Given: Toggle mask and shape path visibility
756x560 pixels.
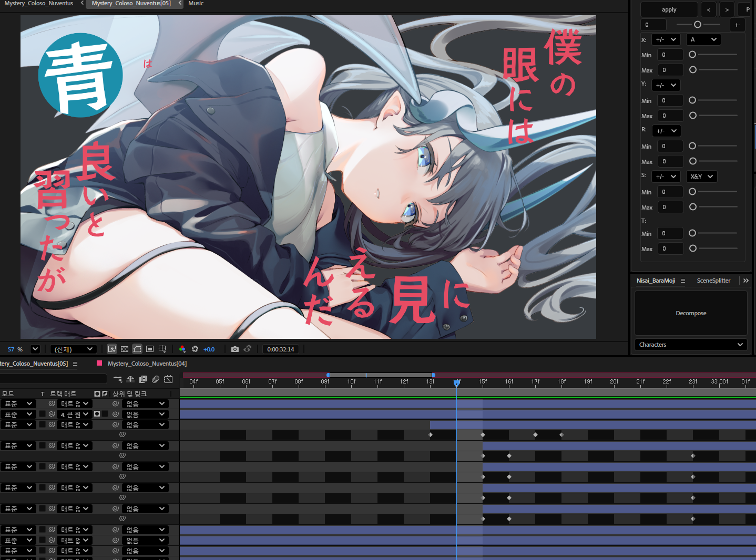Looking at the screenshot, I should pos(137,349).
